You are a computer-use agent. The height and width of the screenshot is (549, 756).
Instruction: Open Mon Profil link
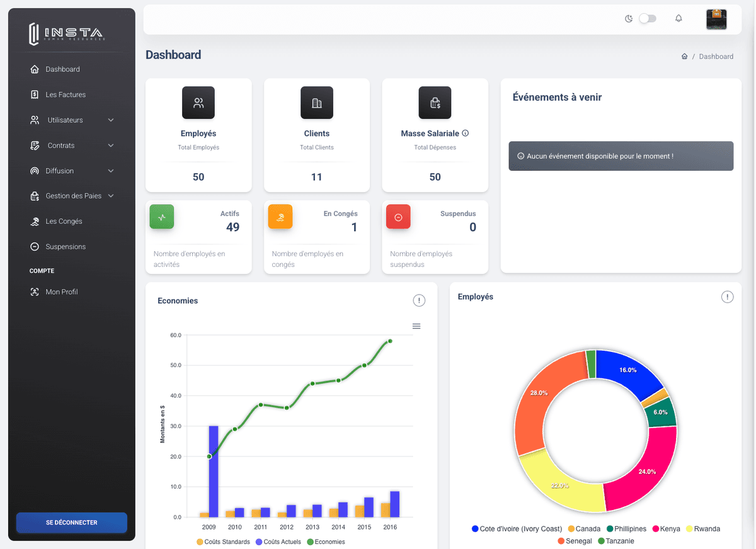coord(61,292)
